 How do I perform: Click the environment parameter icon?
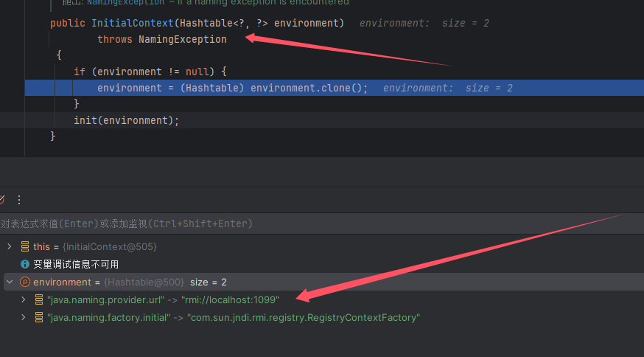coord(25,282)
